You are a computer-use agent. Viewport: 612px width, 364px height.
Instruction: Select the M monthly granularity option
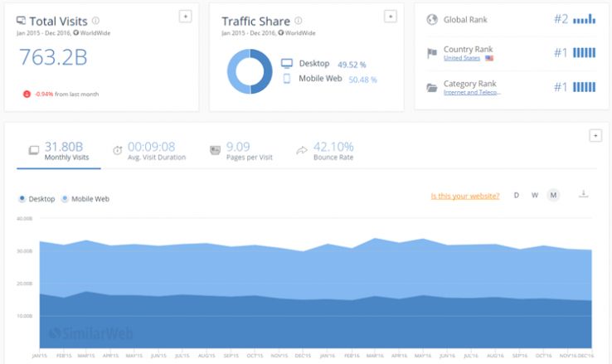coord(553,195)
